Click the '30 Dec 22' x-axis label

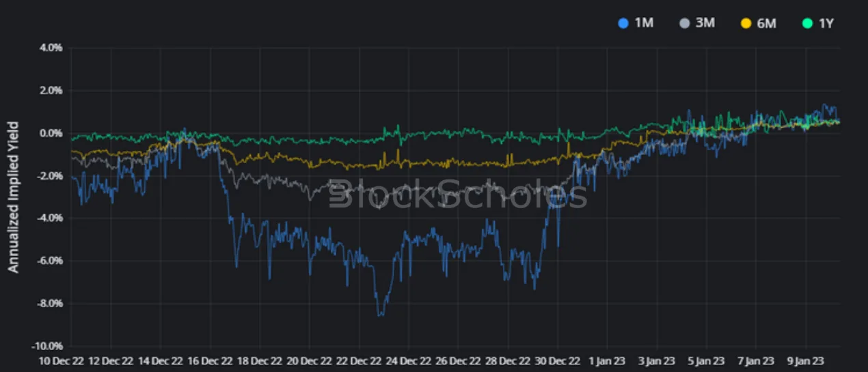tap(558, 361)
